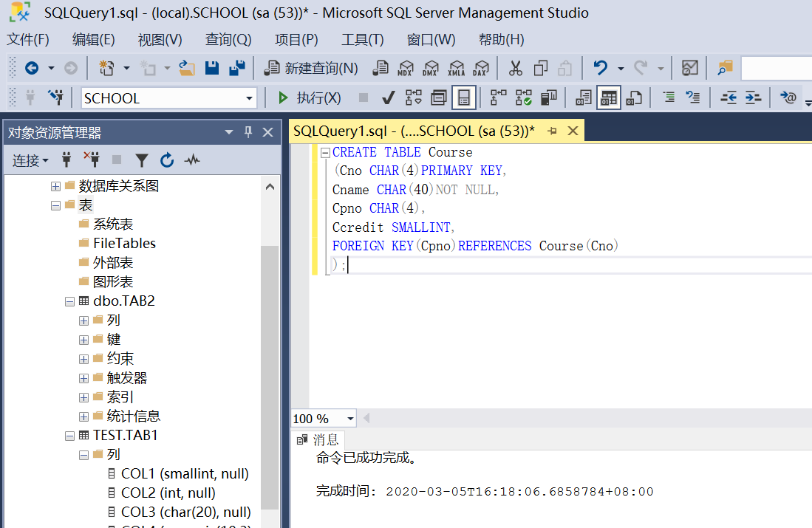Click the redo arrow icon
This screenshot has height=528, width=812.
click(641, 68)
